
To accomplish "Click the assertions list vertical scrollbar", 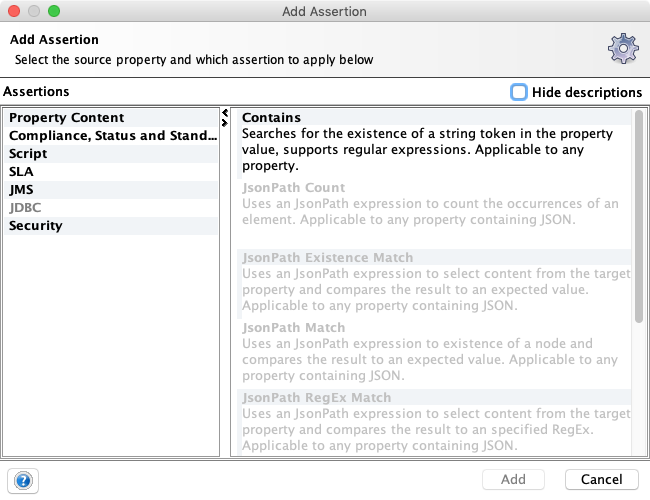I will [639, 220].
